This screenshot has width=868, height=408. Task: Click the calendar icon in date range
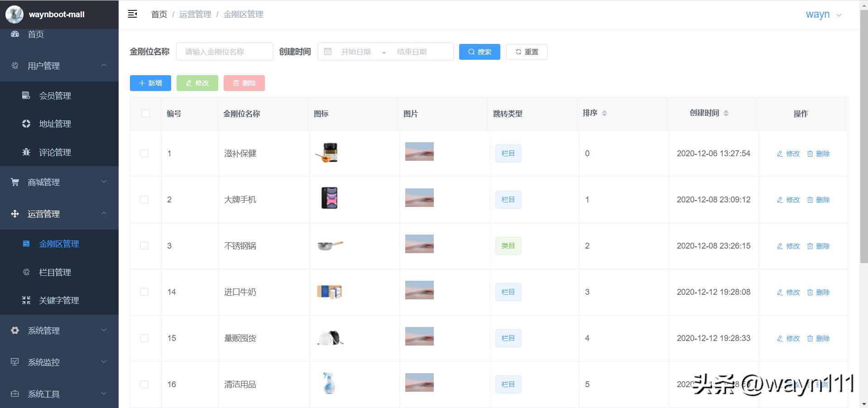pos(328,52)
